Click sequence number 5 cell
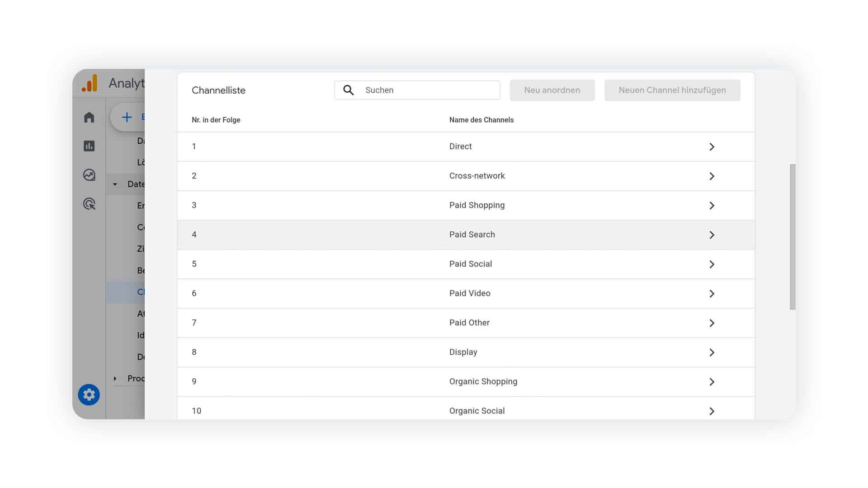The height and width of the screenshot is (488, 868). pos(194,264)
